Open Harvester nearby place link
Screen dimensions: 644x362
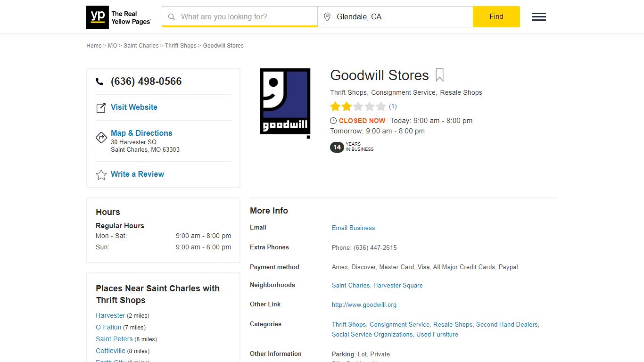pyautogui.click(x=110, y=315)
